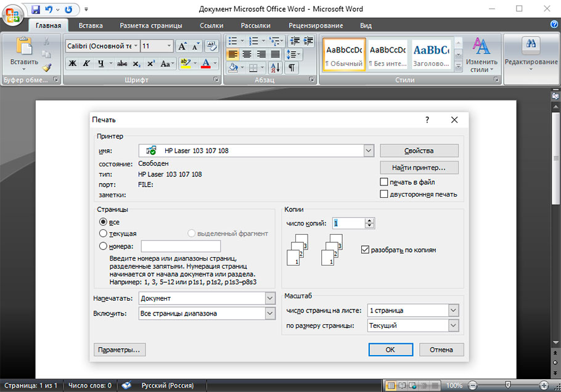The image size is (561, 392).
Task: Open the 'Напечатать' dropdown list
Action: (269, 298)
